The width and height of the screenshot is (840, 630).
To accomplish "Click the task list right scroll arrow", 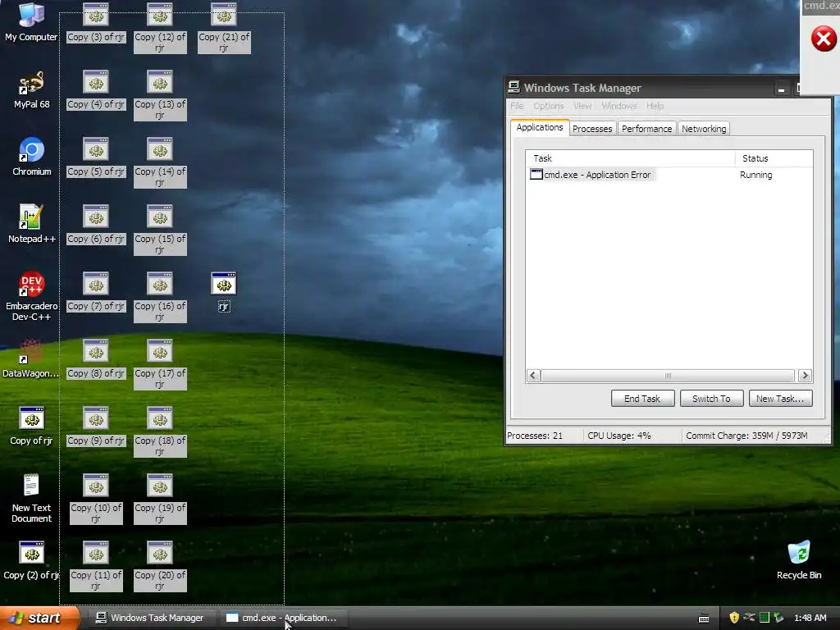I will coord(805,376).
